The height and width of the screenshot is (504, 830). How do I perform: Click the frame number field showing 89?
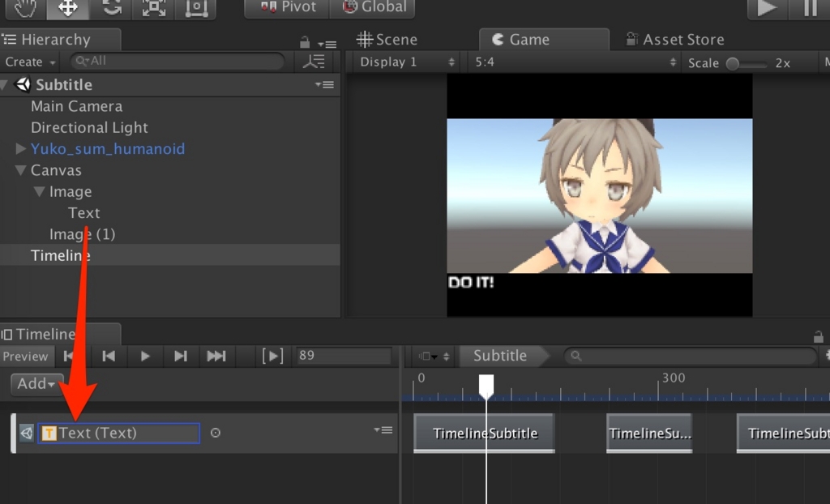click(343, 356)
